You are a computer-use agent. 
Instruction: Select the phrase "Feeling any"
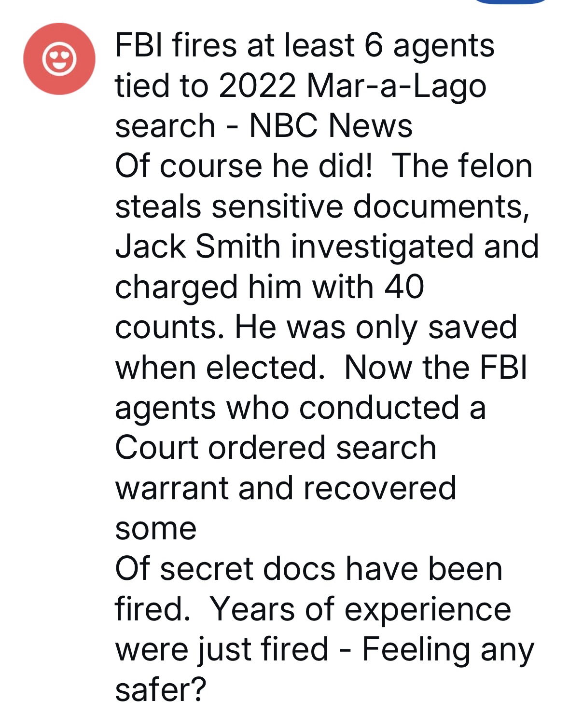point(448,649)
